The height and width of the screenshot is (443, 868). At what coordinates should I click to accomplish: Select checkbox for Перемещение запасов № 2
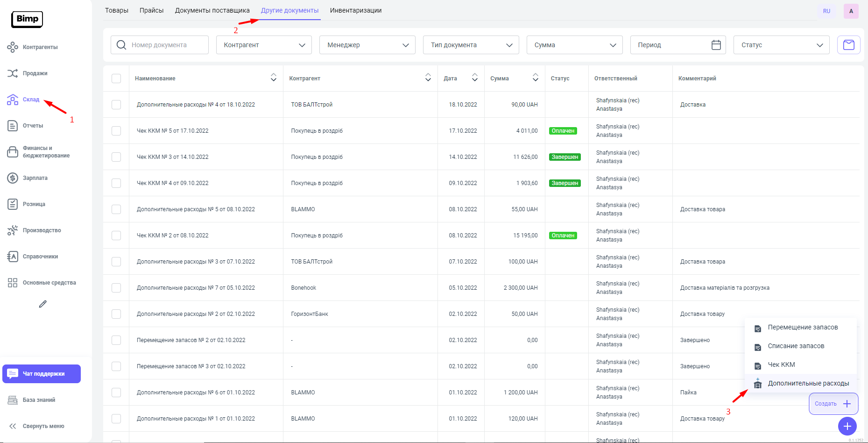(x=116, y=340)
